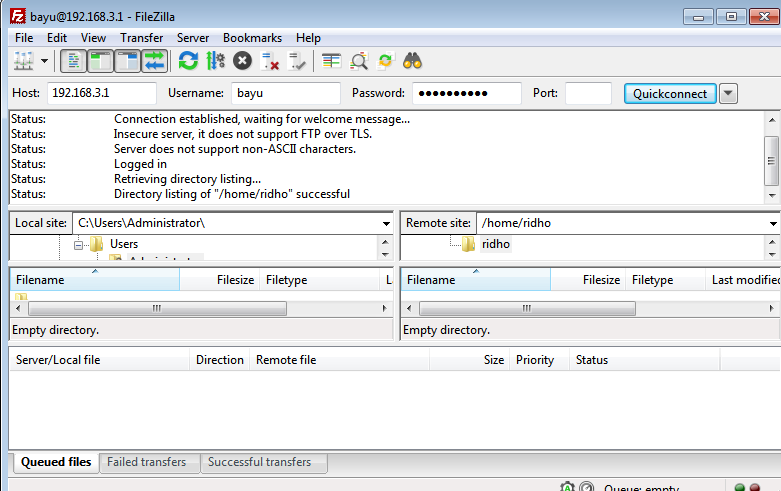This screenshot has width=781, height=491.
Task: Open the Remote site path dropdown
Action: (773, 224)
